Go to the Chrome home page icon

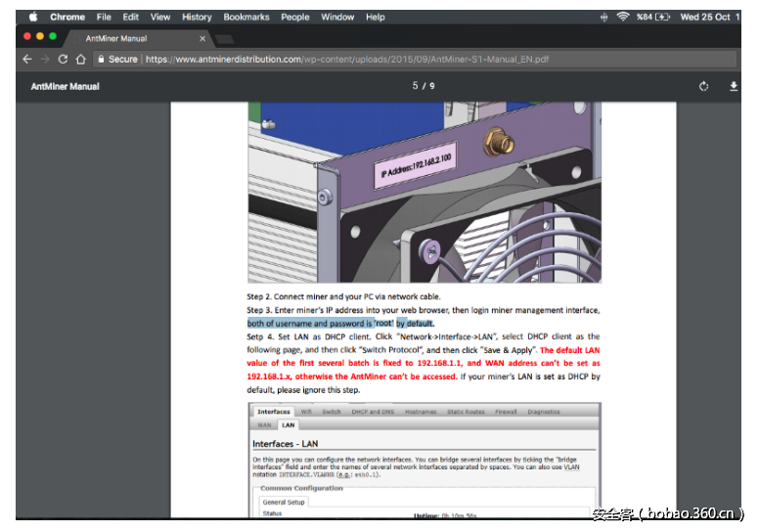[x=81, y=60]
